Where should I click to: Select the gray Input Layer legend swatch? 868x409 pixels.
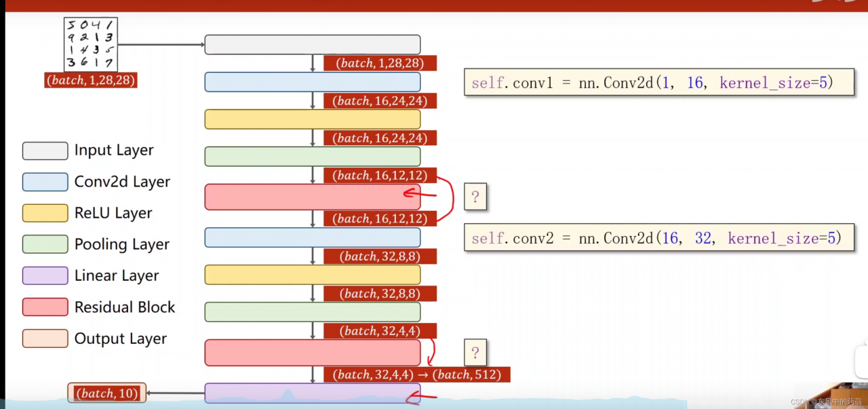point(45,151)
